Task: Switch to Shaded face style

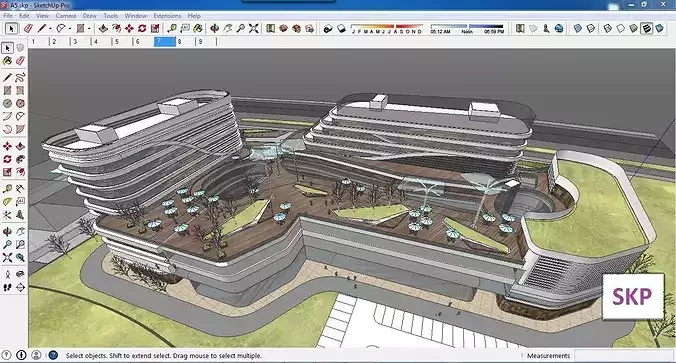Action: [x=633, y=28]
